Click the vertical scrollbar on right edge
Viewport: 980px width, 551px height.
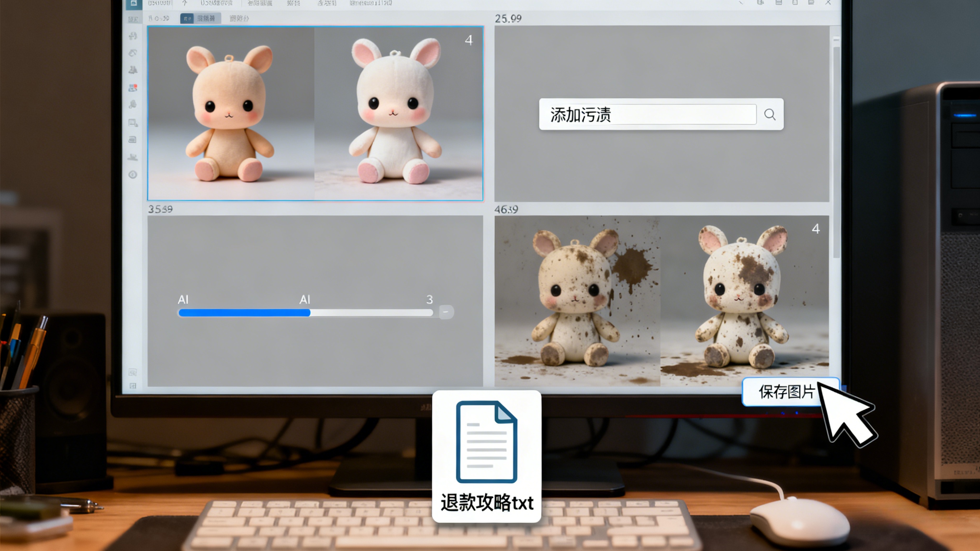coord(836,152)
